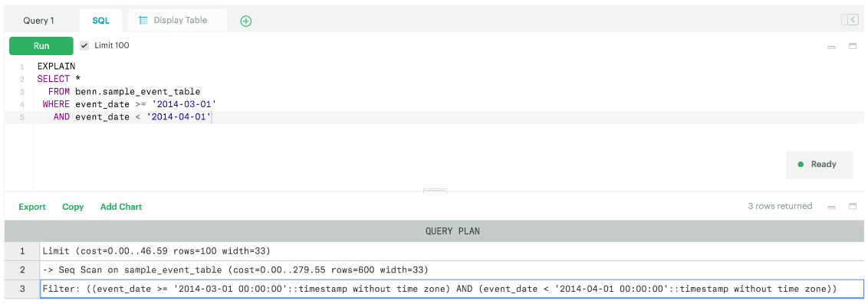Click the FROM benn.sample_event_table line

coord(124,92)
